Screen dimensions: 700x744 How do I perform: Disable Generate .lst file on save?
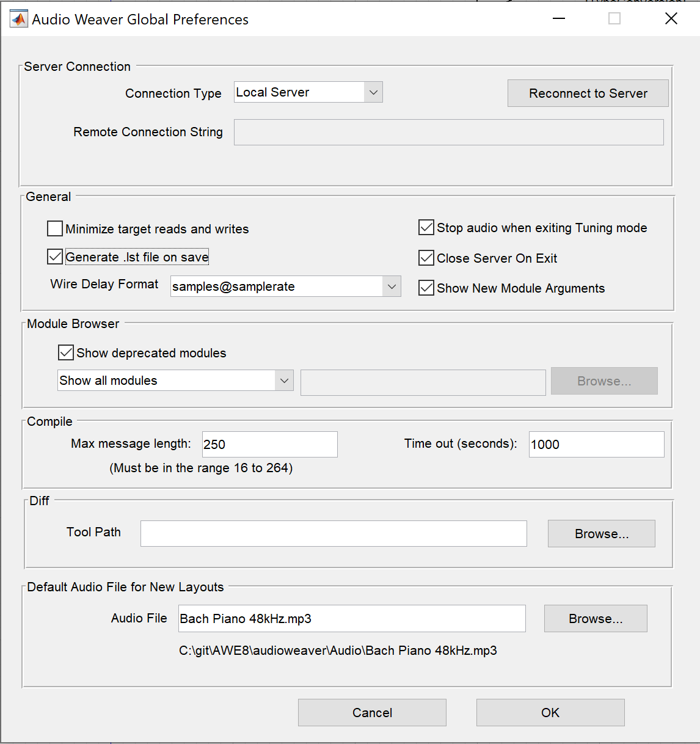click(x=54, y=257)
